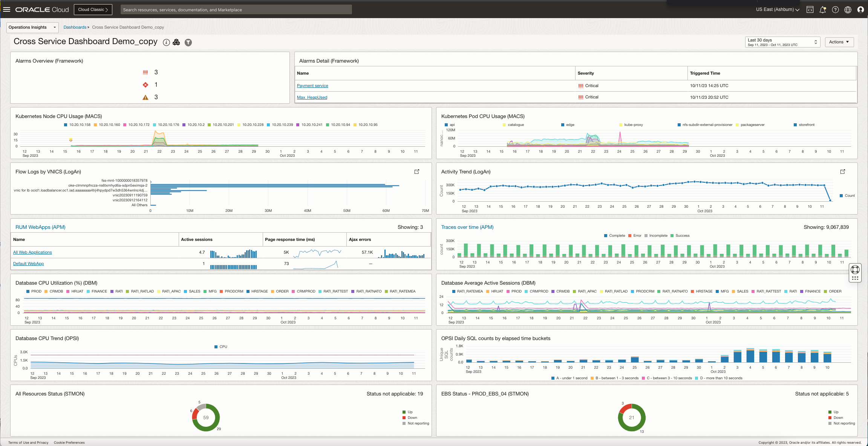Open the Payment service alarm link
This screenshot has width=868, height=446.
click(x=312, y=86)
